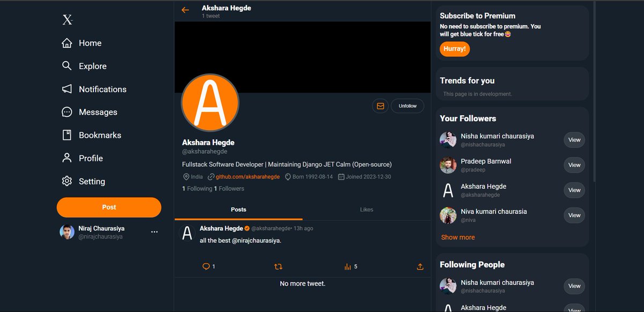Click Nisha's avatar in Following People
Image resolution: width=644 pixels, height=312 pixels.
pyautogui.click(x=448, y=286)
